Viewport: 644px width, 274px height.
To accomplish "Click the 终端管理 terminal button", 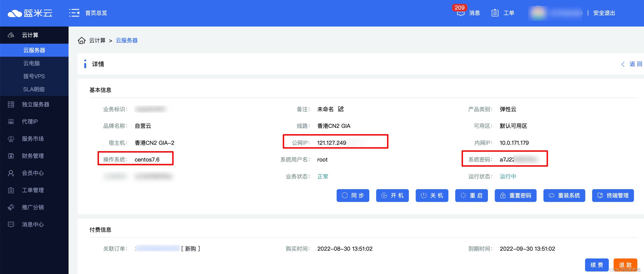I will coord(612,195).
